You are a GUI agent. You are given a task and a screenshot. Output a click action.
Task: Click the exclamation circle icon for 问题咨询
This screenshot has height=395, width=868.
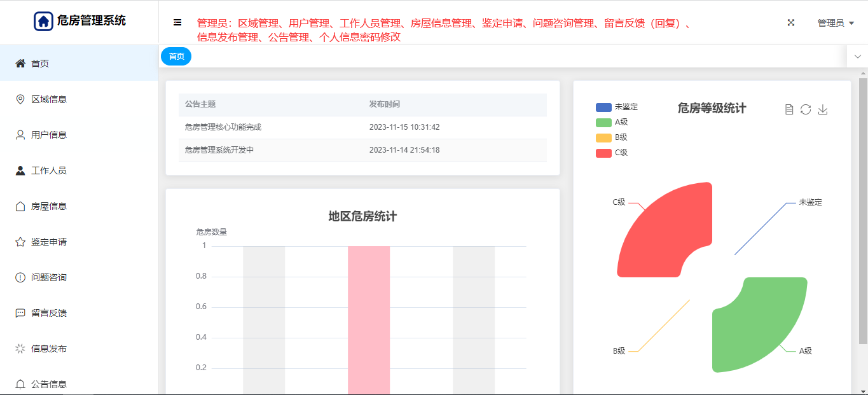[x=20, y=277]
